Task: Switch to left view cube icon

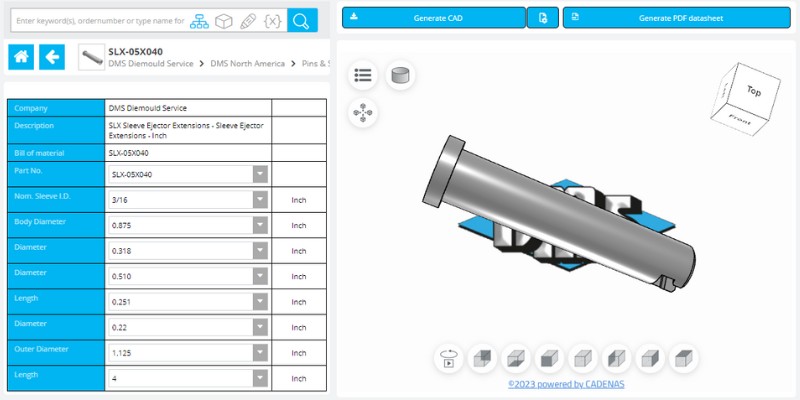Action: pos(616,358)
